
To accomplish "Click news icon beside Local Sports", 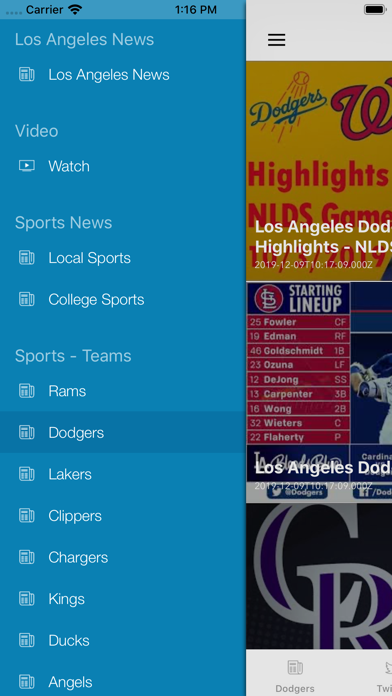I will (27, 258).
